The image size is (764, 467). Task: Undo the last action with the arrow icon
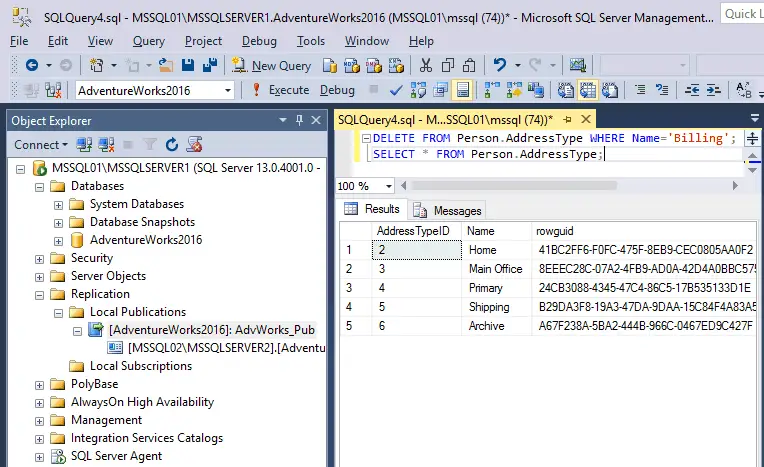point(499,65)
